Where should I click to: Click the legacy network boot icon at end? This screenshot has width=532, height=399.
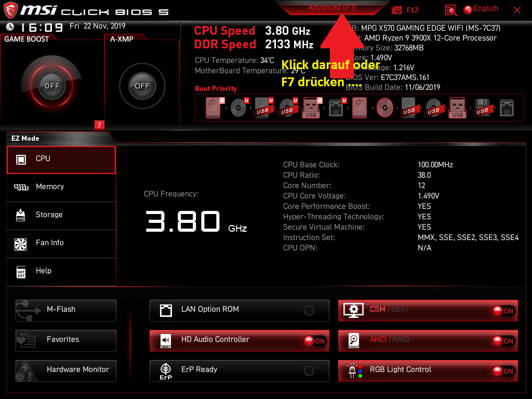tap(507, 108)
